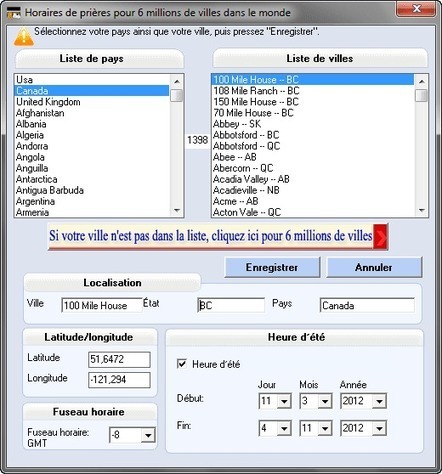The width and height of the screenshot is (442, 474).
Task: Open the Fin Jour dropdown
Action: (x=284, y=428)
